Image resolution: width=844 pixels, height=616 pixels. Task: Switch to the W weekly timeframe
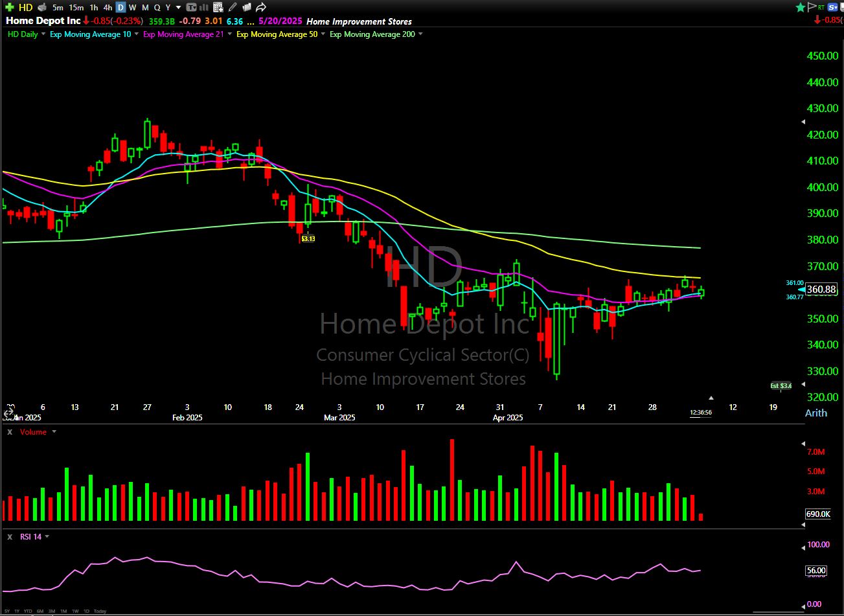132,7
